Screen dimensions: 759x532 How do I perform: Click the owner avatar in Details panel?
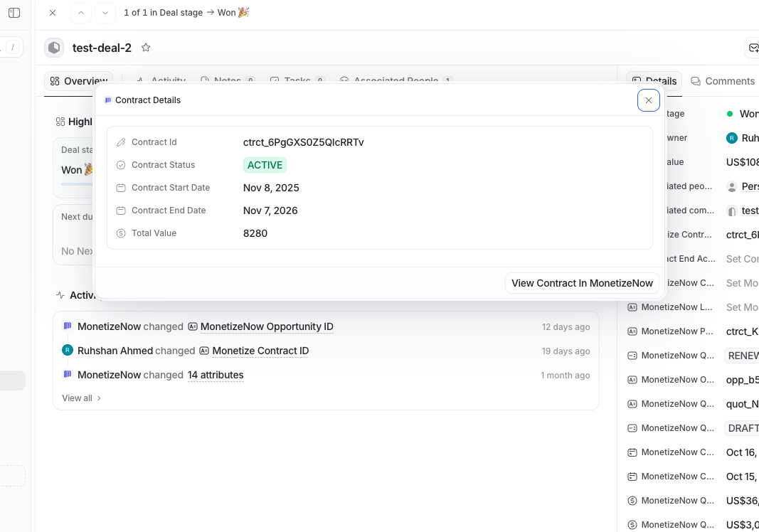click(732, 138)
